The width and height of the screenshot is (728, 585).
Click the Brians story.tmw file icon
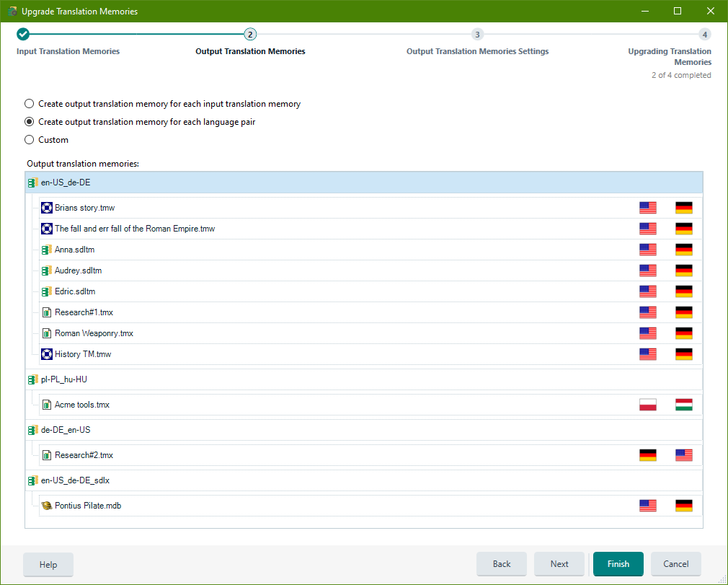tap(46, 207)
